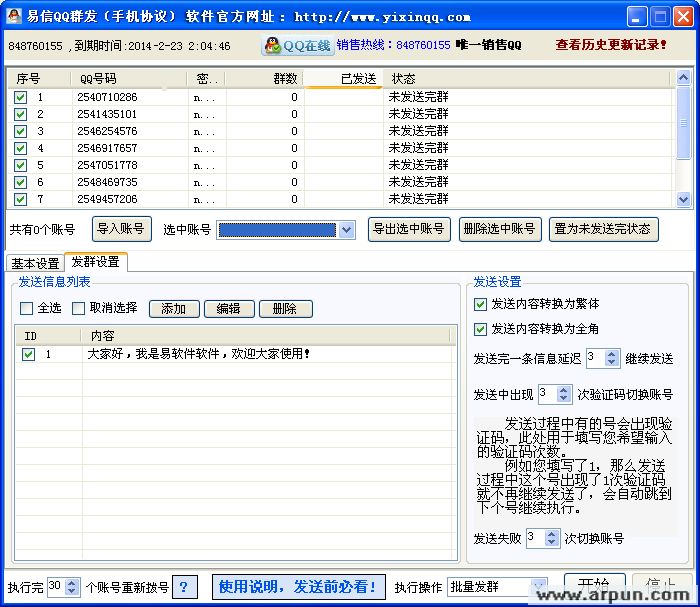Click the account list scrollbar thumb
The width and height of the screenshot is (700, 607).
click(x=683, y=122)
